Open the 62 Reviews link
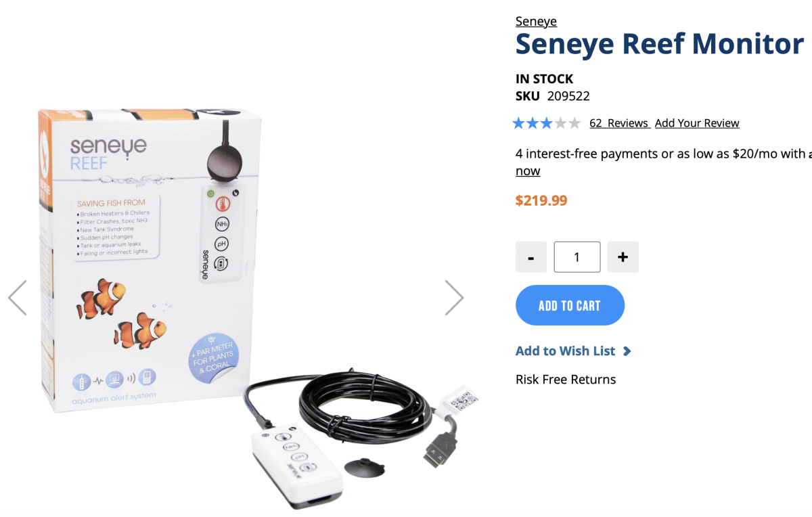 click(619, 123)
